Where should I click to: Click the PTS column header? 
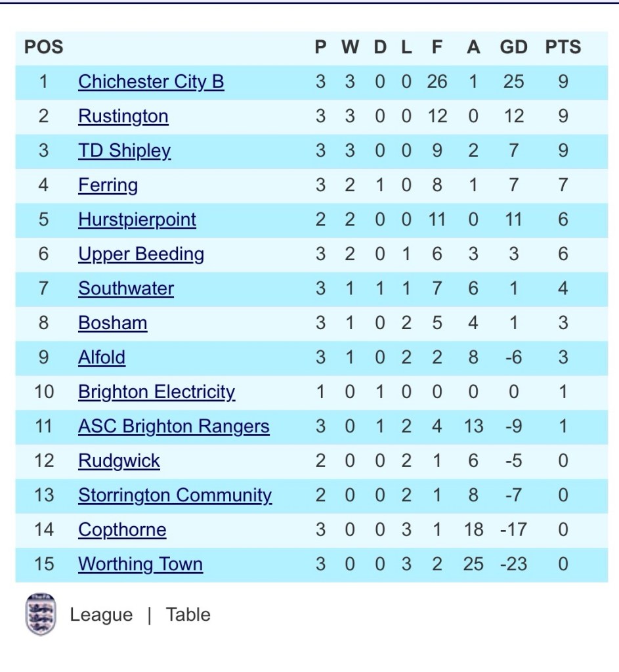pos(563,47)
